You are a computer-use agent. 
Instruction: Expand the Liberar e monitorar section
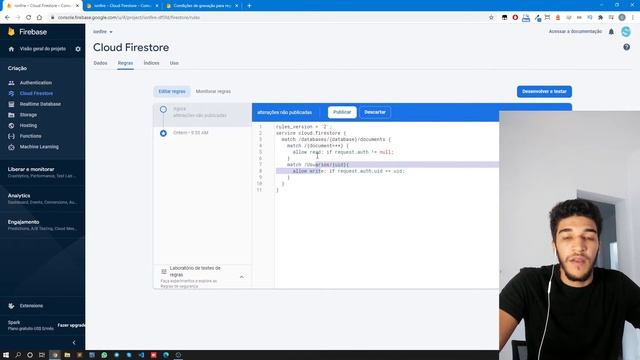[x=42, y=172]
